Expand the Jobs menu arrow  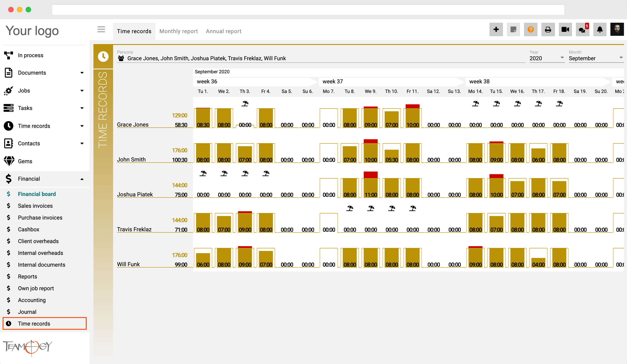pos(82,91)
